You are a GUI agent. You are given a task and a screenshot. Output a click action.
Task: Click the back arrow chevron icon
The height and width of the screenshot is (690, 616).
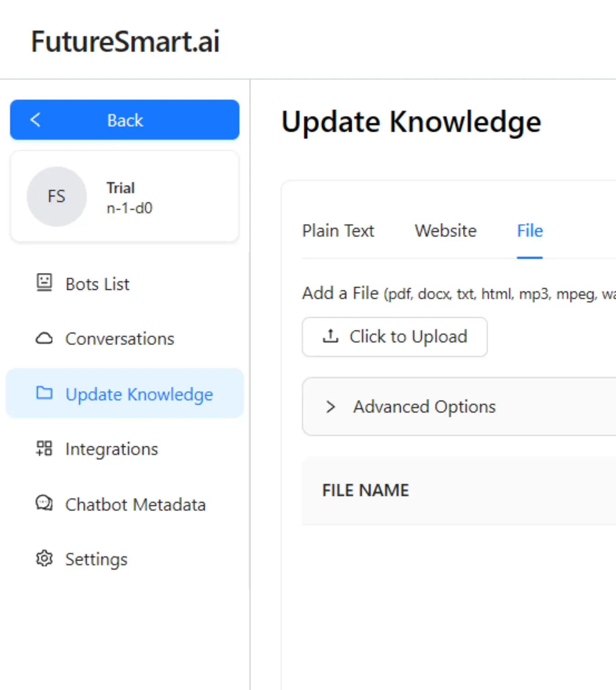pos(36,120)
